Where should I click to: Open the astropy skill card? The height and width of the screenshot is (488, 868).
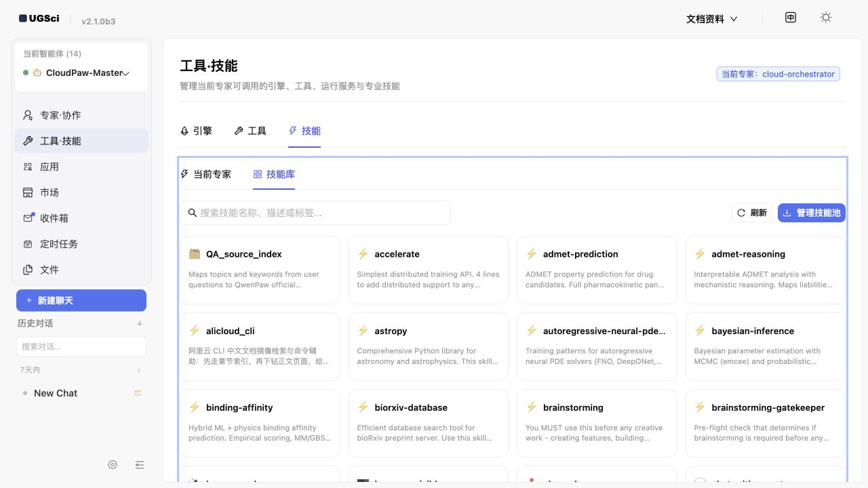pyautogui.click(x=428, y=346)
